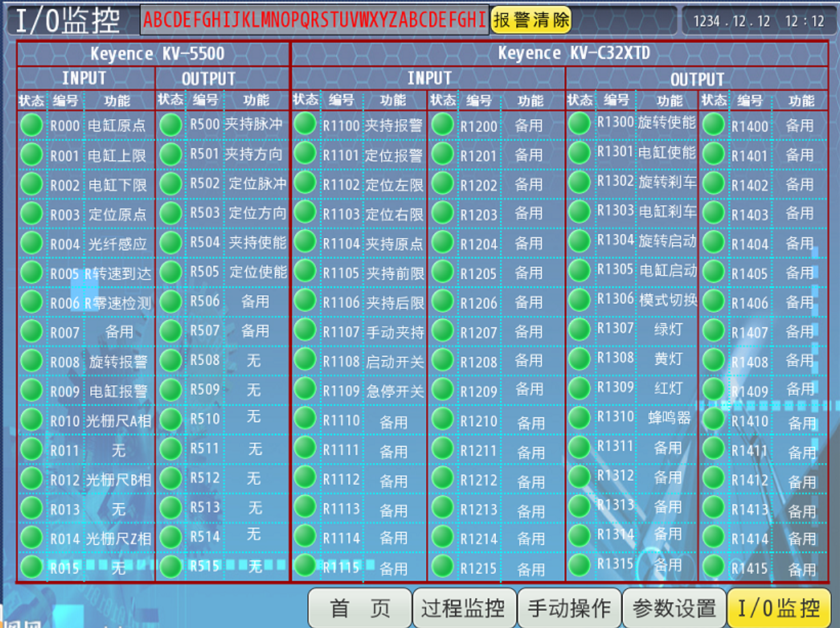Click the R1300 旋转使能 output lamp
The width and height of the screenshot is (840, 628).
pyautogui.click(x=579, y=123)
